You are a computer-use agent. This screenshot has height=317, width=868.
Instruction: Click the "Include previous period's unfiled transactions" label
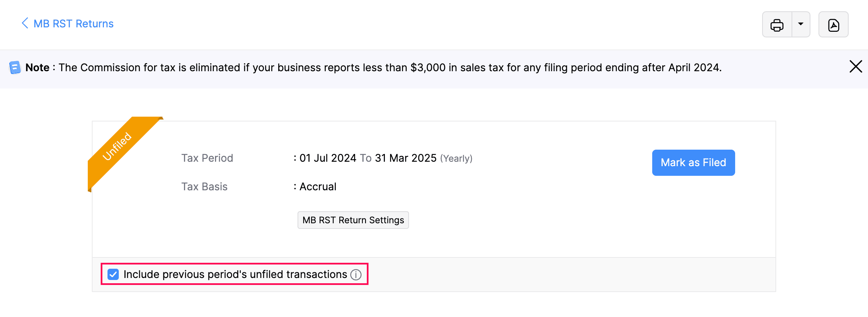pyautogui.click(x=235, y=274)
